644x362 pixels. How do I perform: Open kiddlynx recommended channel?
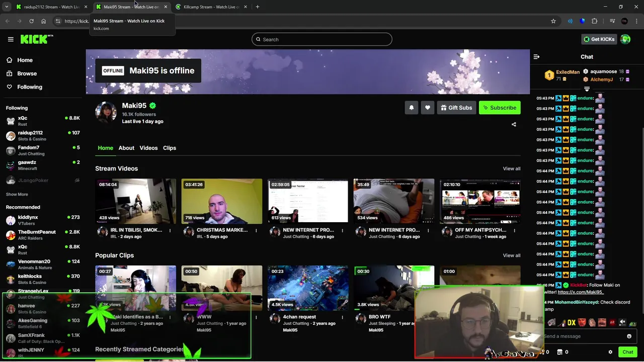[x=43, y=220]
